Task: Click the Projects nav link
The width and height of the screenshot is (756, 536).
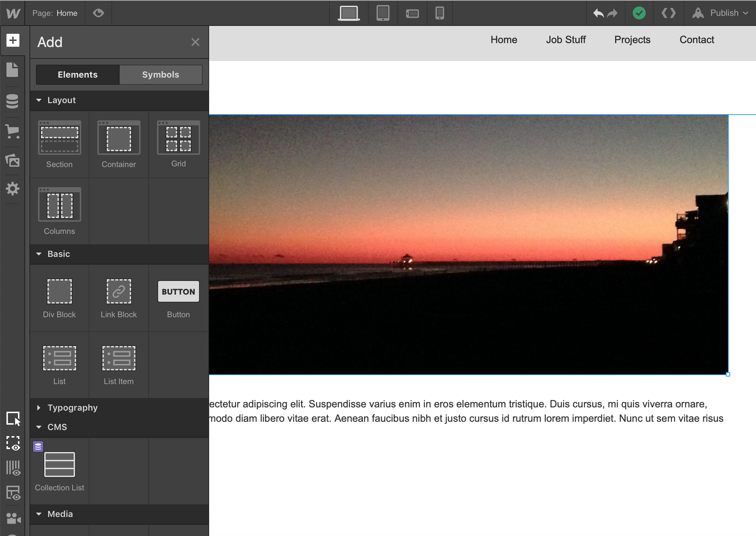Action: (x=632, y=40)
